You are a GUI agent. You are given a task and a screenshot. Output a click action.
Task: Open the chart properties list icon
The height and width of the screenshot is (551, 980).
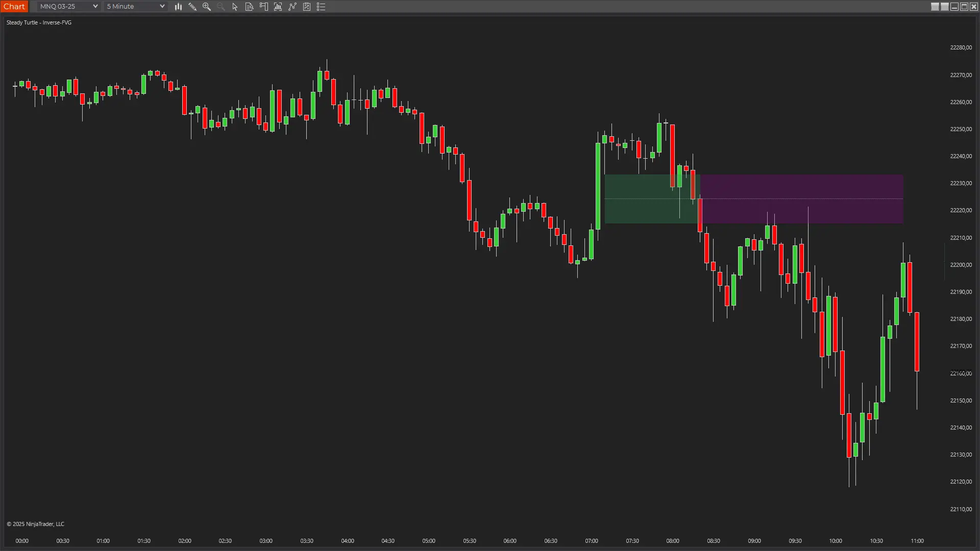click(321, 7)
